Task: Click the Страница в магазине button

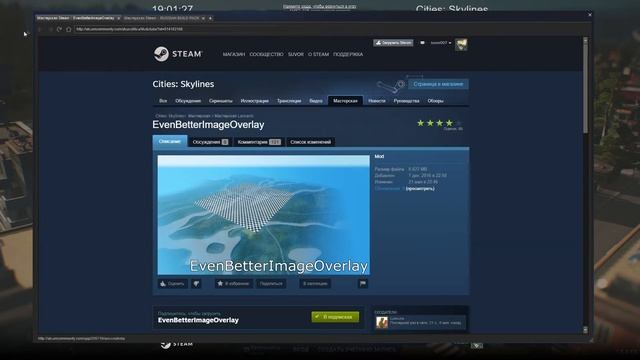Action: (x=438, y=84)
